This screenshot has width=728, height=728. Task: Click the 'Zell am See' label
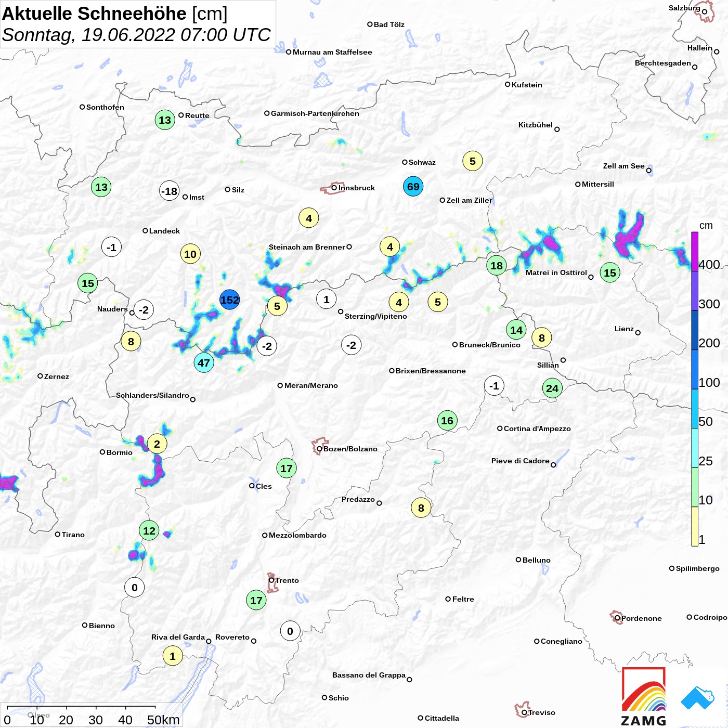pyautogui.click(x=624, y=166)
